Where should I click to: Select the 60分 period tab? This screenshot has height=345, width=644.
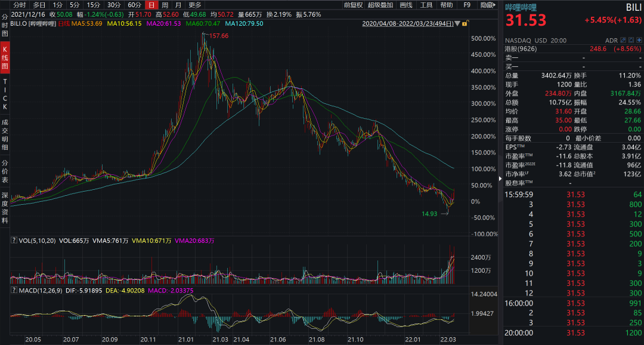(134, 5)
